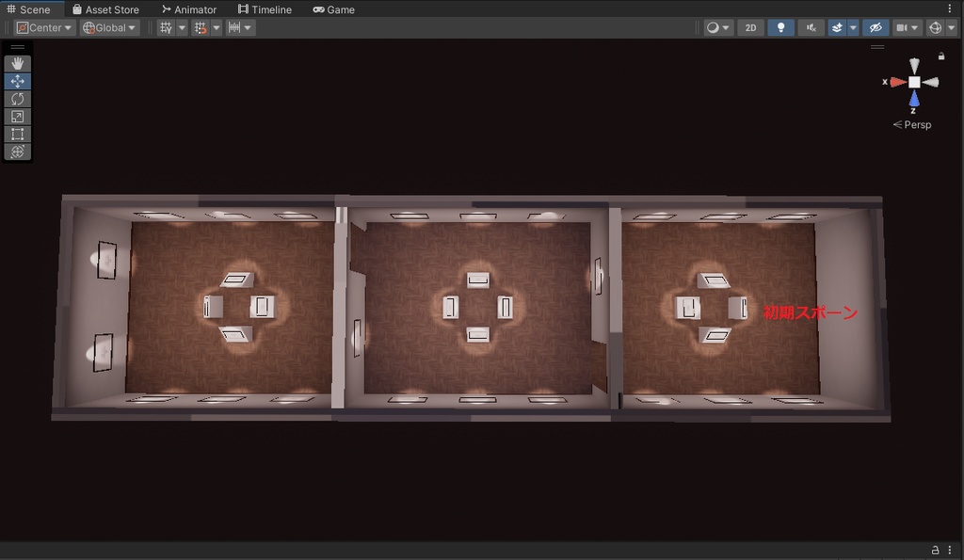Open gizmos options dropdown arrow
964x560 pixels.
click(x=951, y=27)
